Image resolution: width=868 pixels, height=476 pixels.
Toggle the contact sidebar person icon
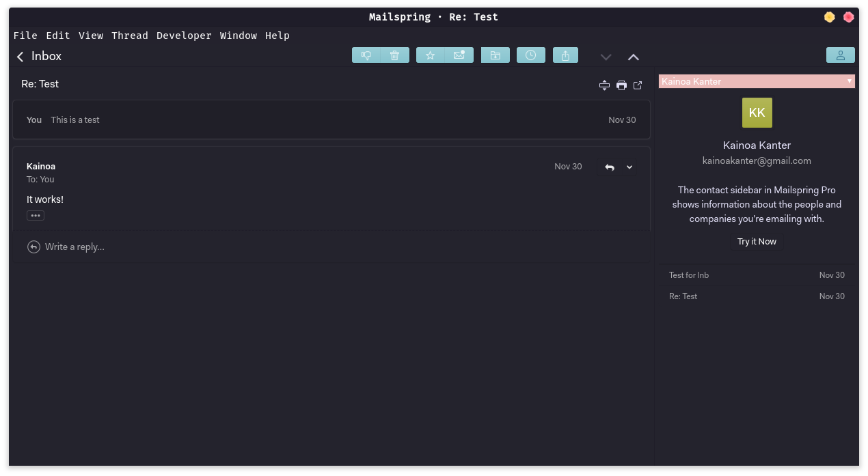tap(841, 55)
